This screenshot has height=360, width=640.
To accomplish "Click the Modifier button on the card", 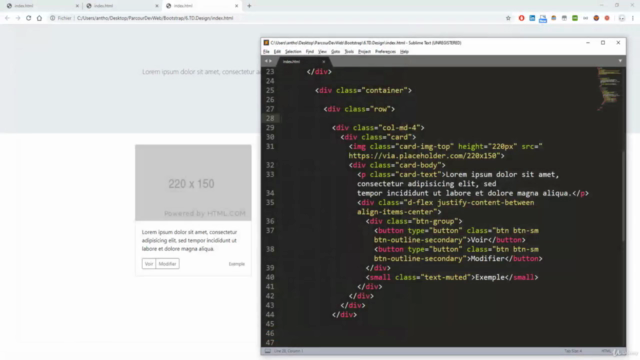I will [x=167, y=264].
